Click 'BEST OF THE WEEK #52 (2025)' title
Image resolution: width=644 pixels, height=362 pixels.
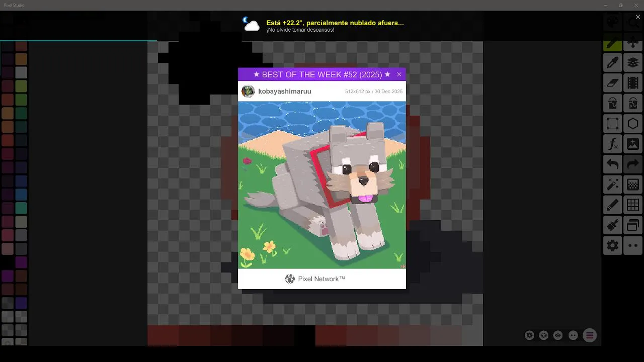click(322, 74)
